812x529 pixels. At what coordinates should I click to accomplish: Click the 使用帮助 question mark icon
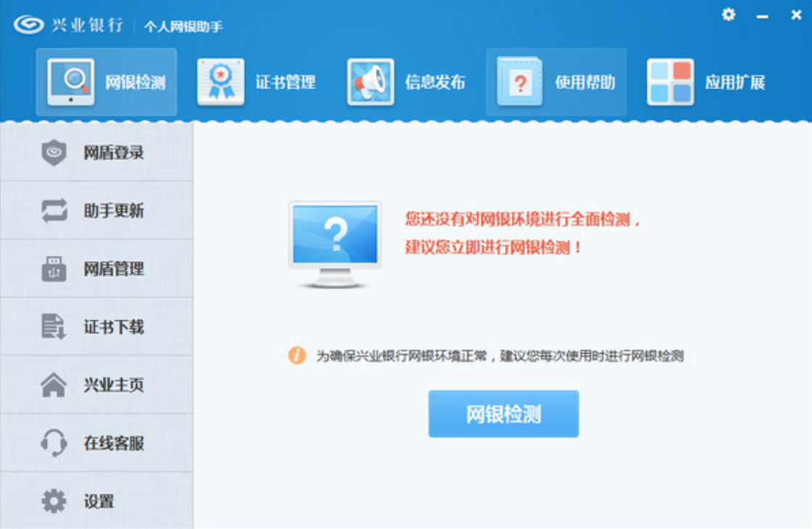[x=520, y=82]
